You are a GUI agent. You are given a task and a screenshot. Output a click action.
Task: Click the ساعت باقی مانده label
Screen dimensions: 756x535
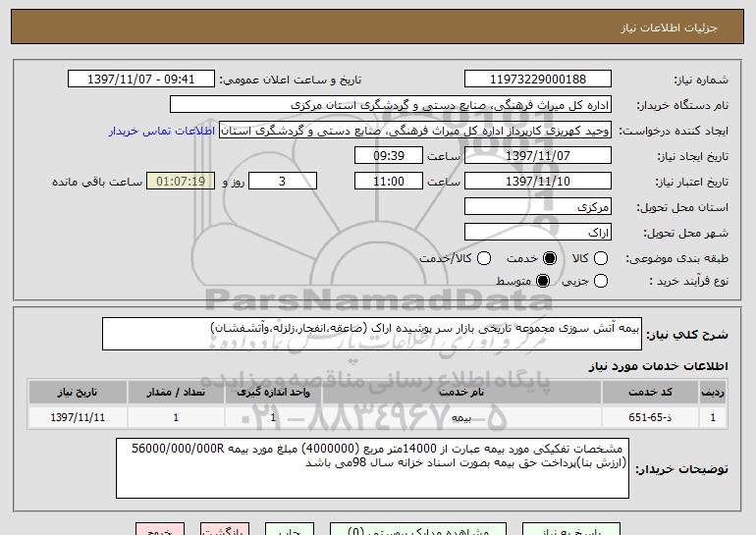(97, 182)
